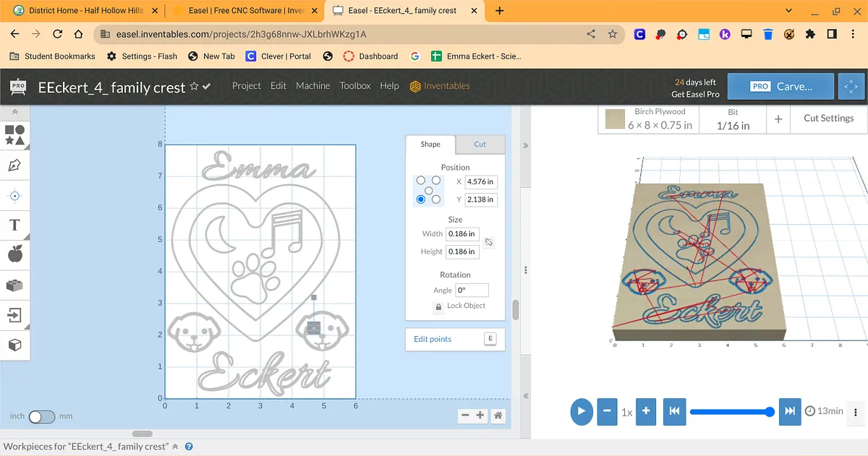The height and width of the screenshot is (456, 868).
Task: Open the 3D cube tool
Action: 14,345
